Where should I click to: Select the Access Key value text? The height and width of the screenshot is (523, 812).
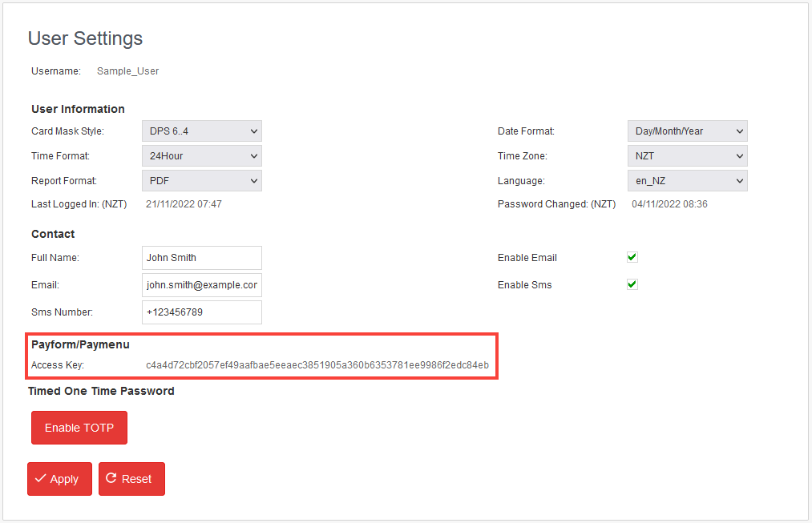[x=317, y=365]
